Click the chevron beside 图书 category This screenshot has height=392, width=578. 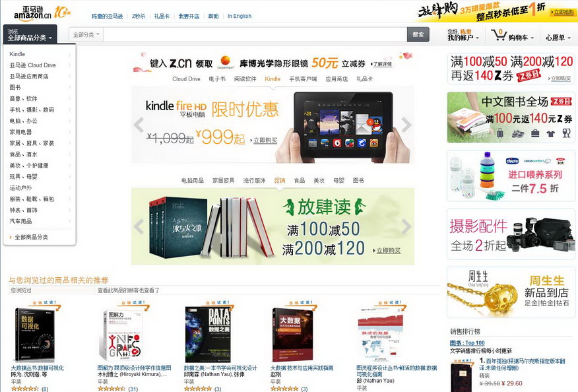[x=69, y=88]
